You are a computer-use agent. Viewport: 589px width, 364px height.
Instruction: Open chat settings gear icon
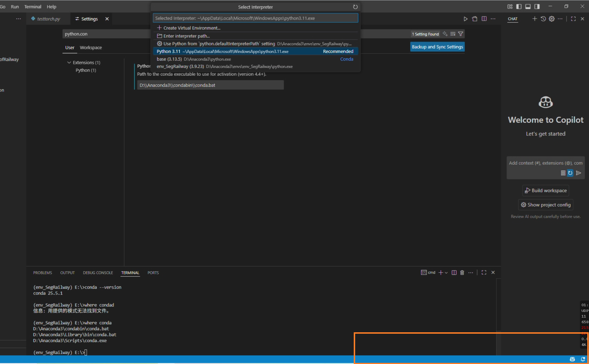552,19
